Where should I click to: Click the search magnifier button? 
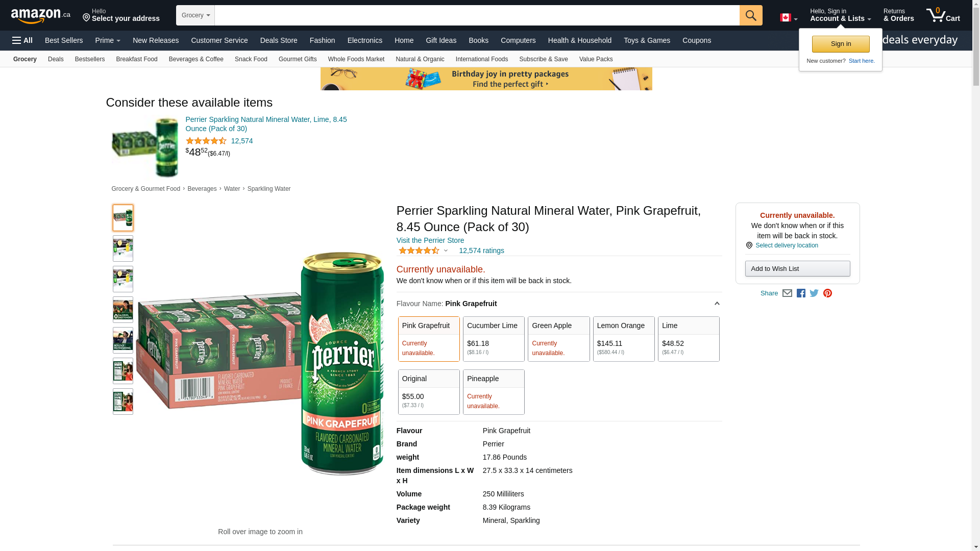tap(750, 15)
